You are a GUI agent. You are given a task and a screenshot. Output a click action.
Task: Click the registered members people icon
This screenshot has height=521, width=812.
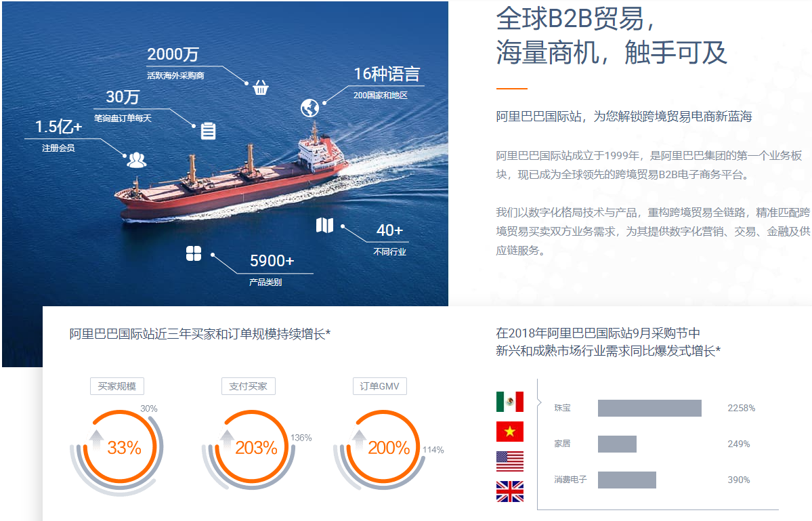coord(136,160)
